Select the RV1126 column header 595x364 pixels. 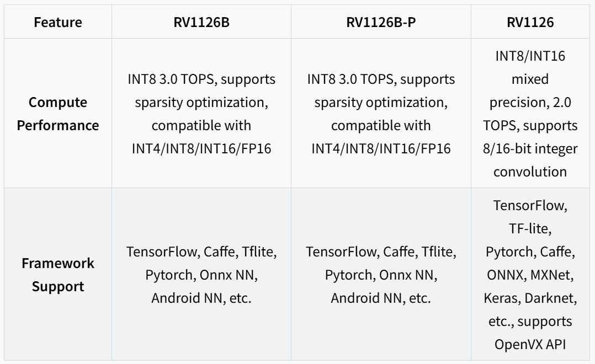click(x=530, y=23)
